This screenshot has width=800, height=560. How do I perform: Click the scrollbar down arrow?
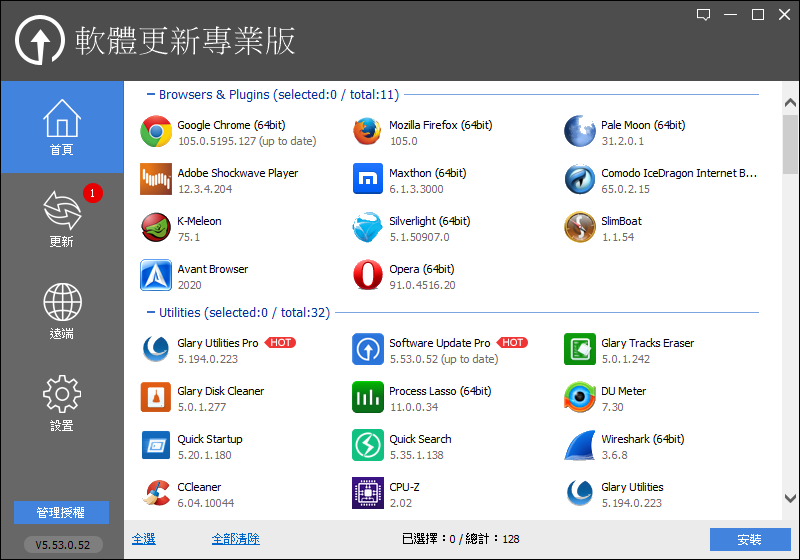790,498
